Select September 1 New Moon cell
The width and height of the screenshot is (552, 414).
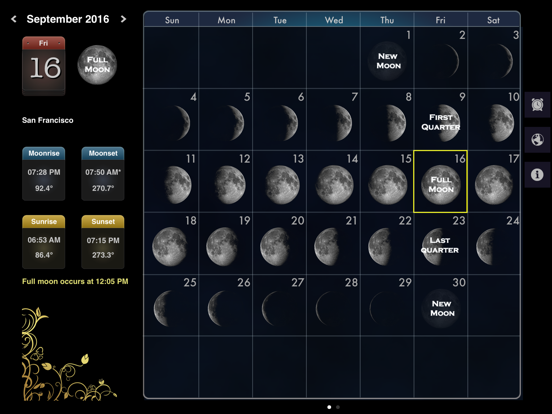pos(387,58)
